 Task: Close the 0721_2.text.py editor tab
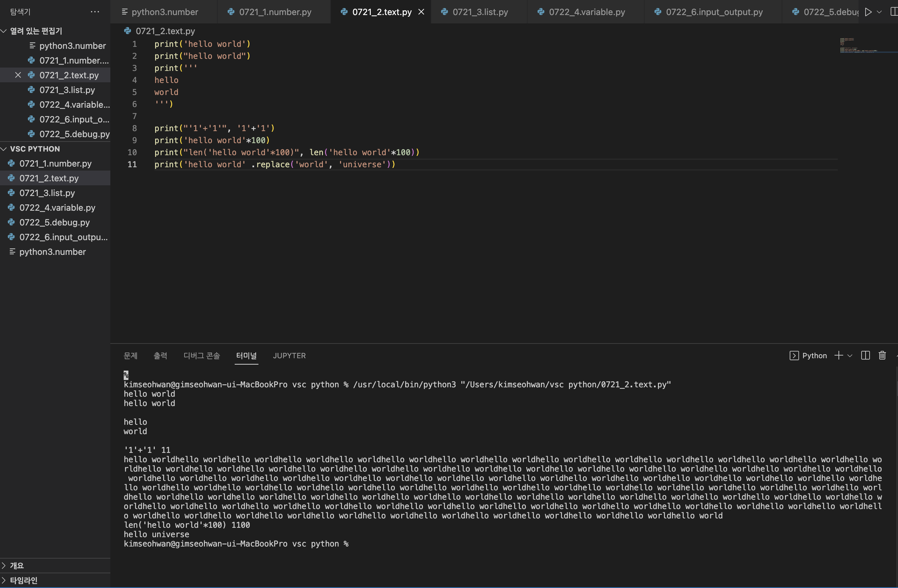coord(422,12)
